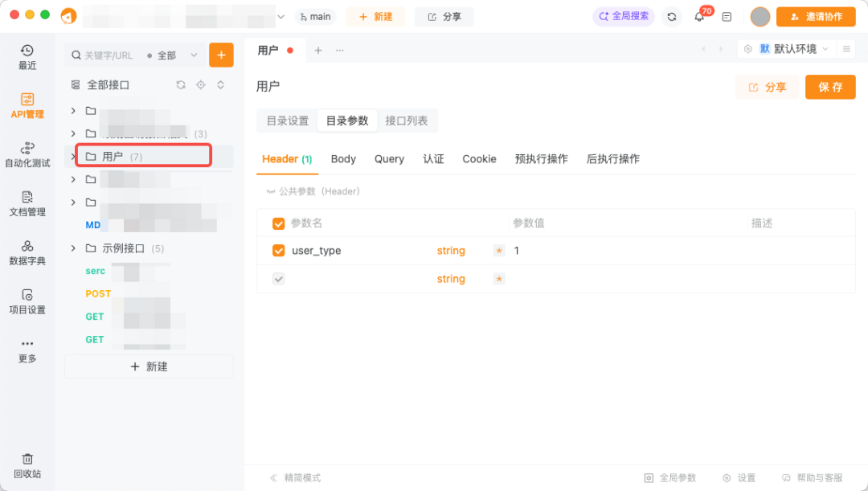Uncheck the user_type parameter checkbox

coord(279,251)
